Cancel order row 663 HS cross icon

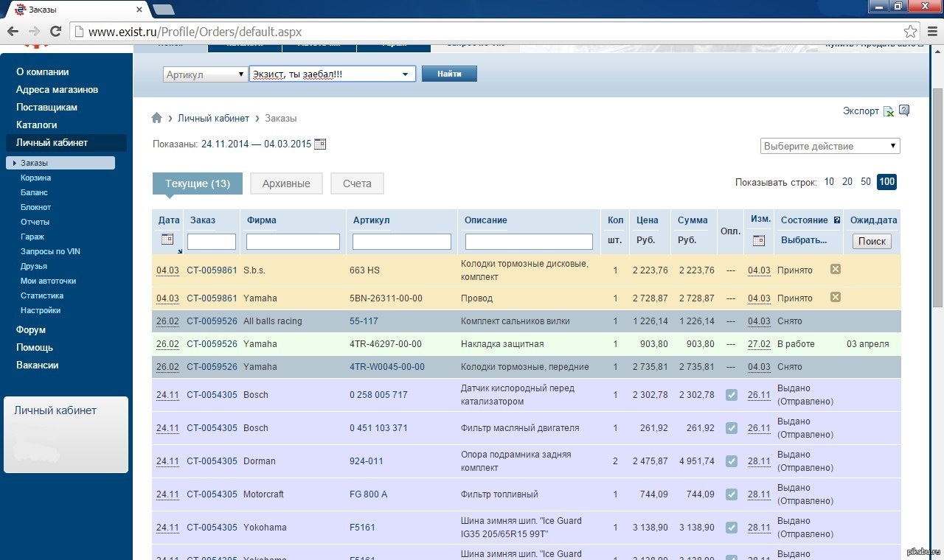(836, 269)
